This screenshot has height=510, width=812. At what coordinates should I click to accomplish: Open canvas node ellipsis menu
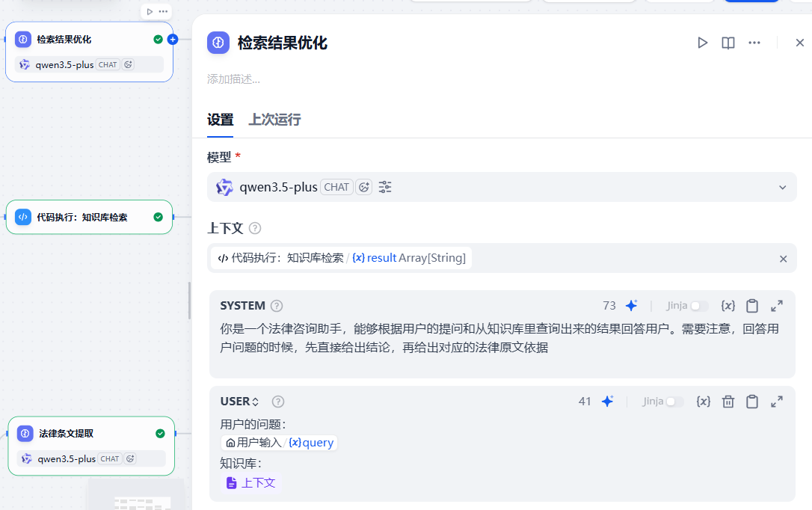[163, 11]
